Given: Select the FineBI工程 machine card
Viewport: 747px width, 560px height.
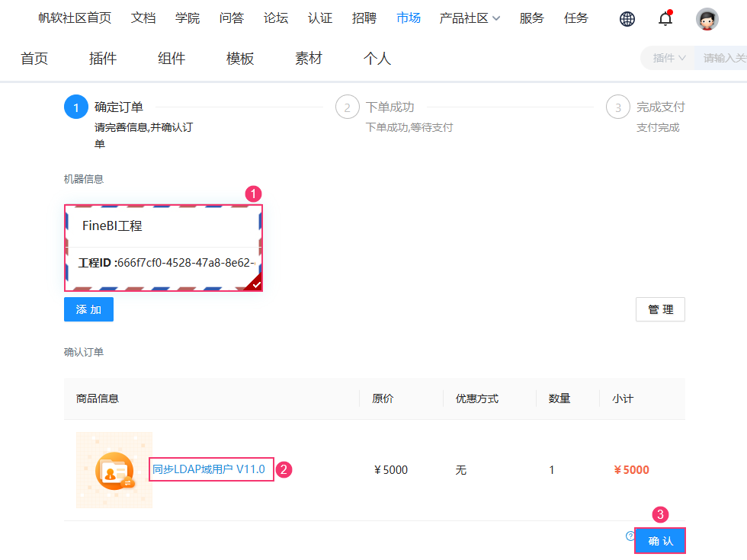Looking at the screenshot, I should pos(163,248).
